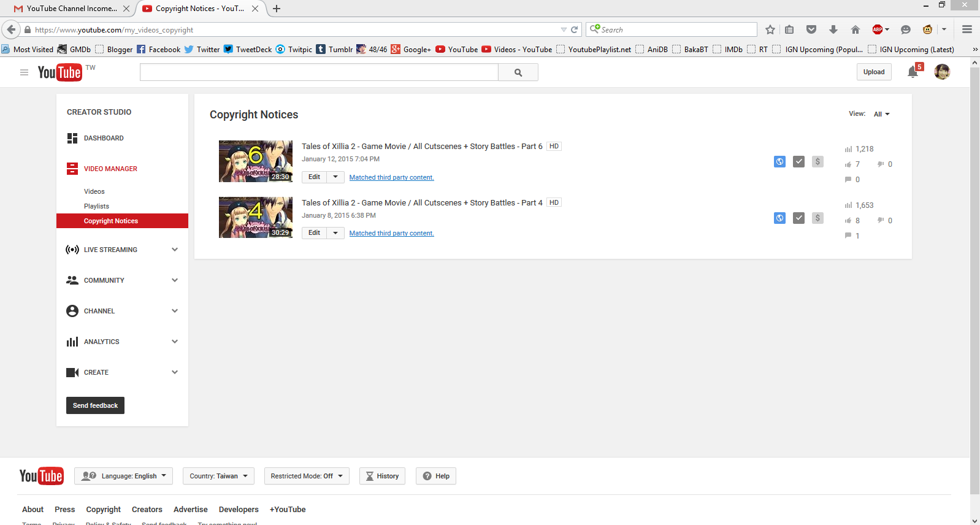Click the Live Streaming broadcast icon
Viewport: 980px width, 525px height.
pos(72,250)
